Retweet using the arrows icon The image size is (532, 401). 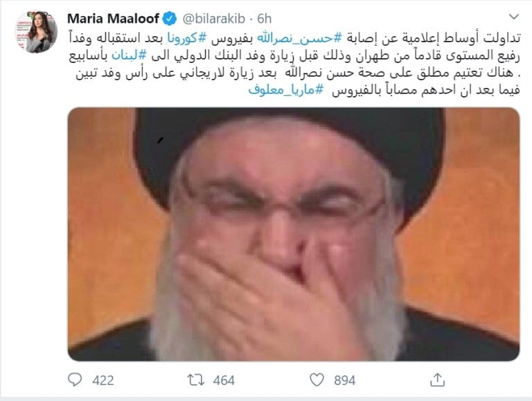tap(196, 380)
